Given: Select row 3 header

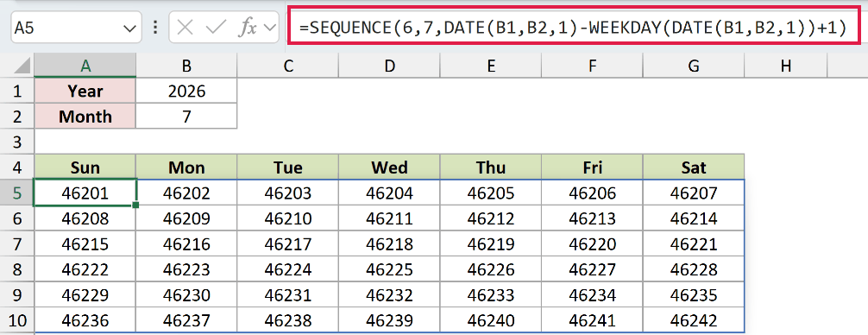Looking at the screenshot, I should pyautogui.click(x=16, y=142).
